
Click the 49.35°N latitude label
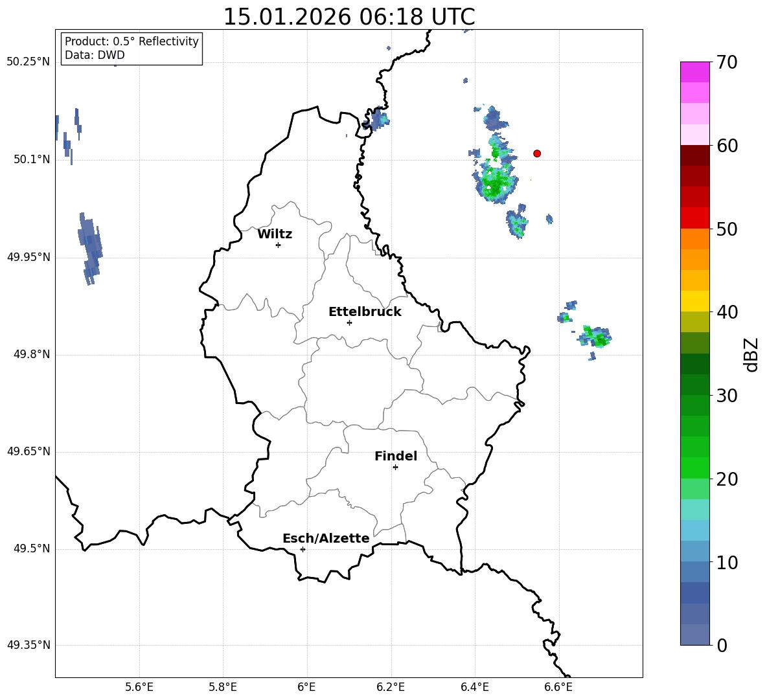click(x=29, y=645)
